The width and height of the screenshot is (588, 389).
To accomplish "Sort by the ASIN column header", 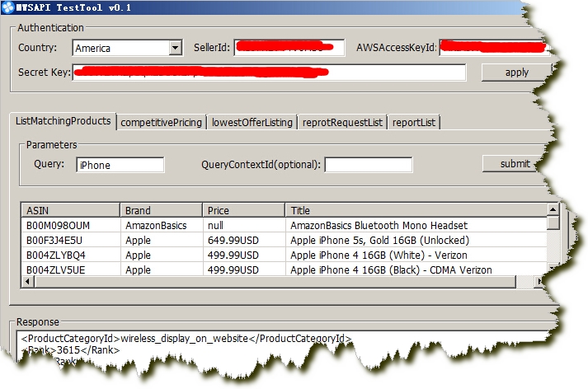I will (x=71, y=210).
